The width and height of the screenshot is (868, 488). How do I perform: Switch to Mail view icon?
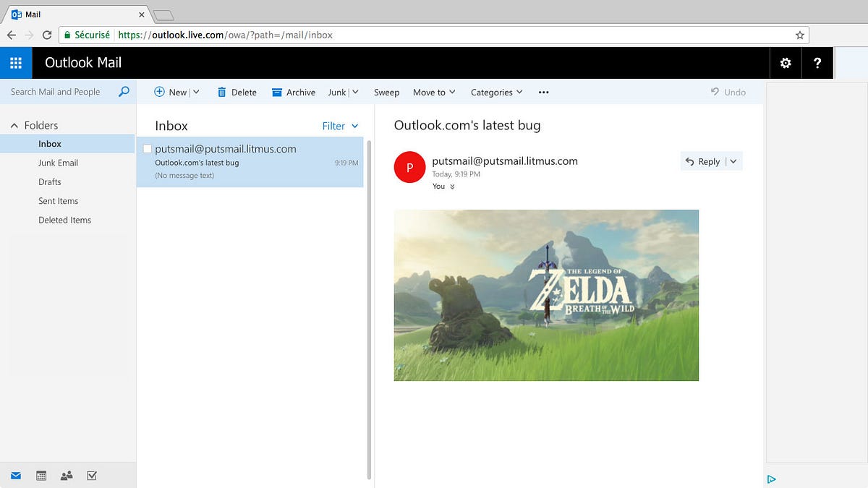(x=16, y=476)
